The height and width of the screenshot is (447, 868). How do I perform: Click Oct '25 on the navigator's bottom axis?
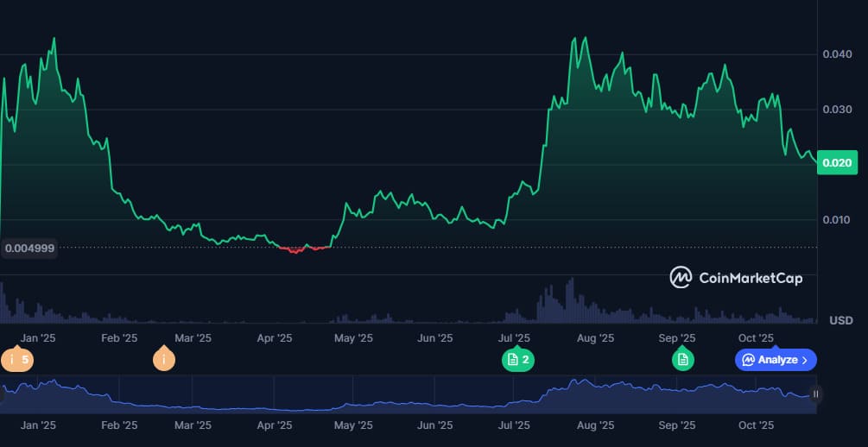tap(756, 425)
